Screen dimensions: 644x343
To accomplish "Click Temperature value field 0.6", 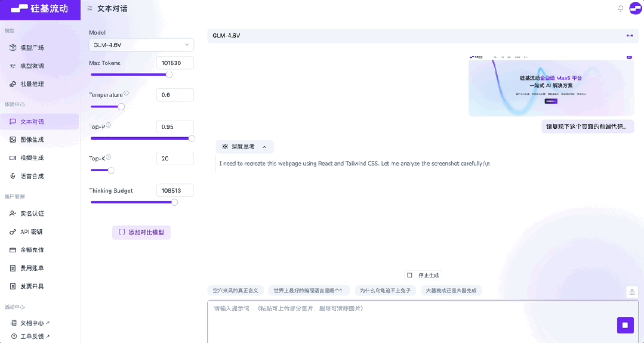I will coord(175,95).
